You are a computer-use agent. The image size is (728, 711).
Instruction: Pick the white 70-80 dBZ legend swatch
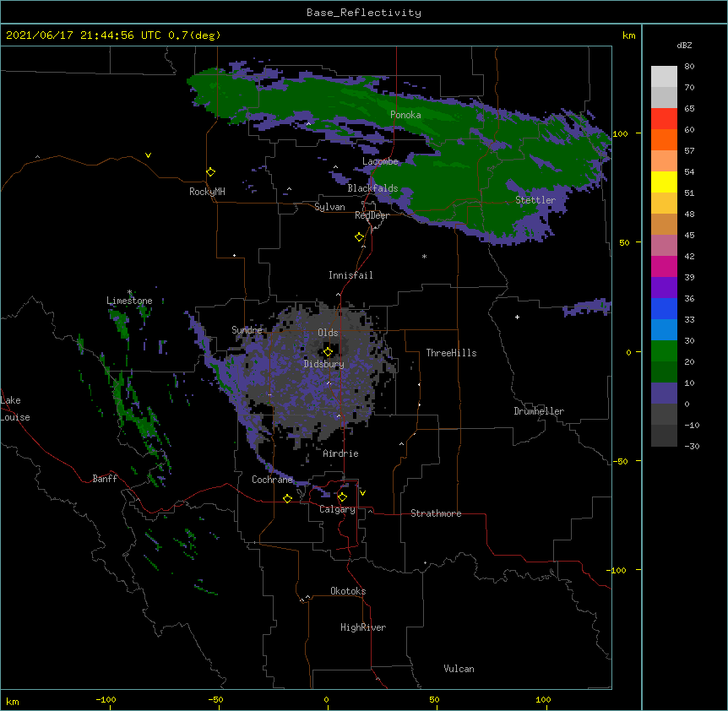click(664, 76)
